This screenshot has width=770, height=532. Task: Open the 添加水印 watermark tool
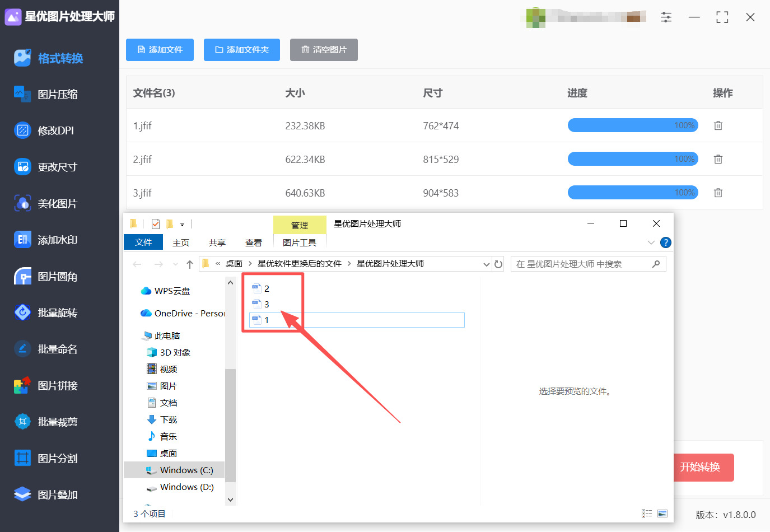click(x=46, y=240)
